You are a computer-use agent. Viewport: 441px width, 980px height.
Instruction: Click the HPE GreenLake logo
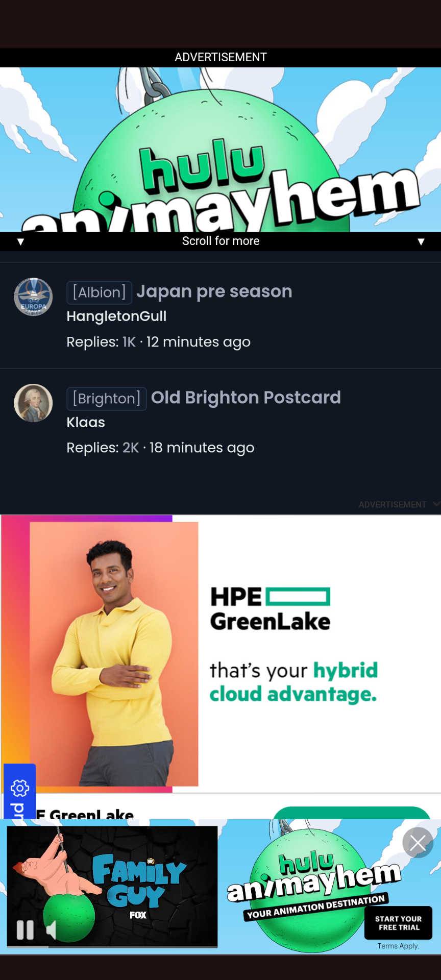pos(270,609)
